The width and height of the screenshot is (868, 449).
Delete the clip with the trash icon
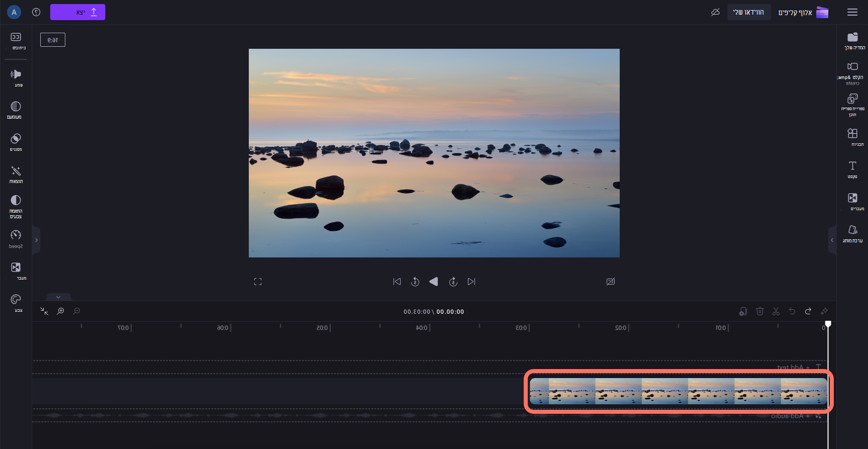[760, 311]
